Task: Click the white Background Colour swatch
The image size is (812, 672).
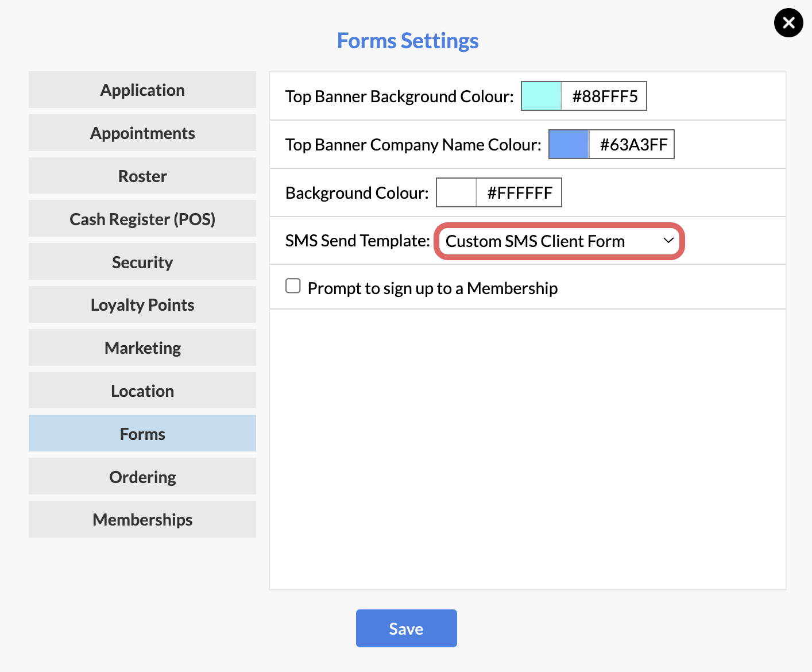Action: click(x=456, y=192)
